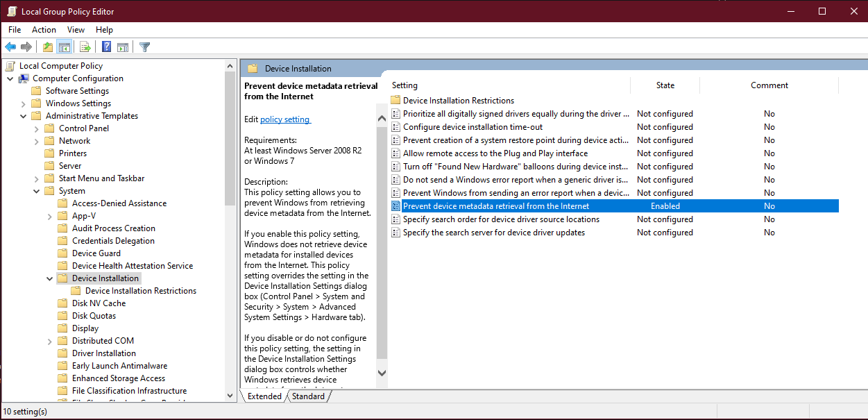Select 'Prevent device metadata retrieval from the Internet' row
The width and height of the screenshot is (868, 420).
(x=614, y=206)
